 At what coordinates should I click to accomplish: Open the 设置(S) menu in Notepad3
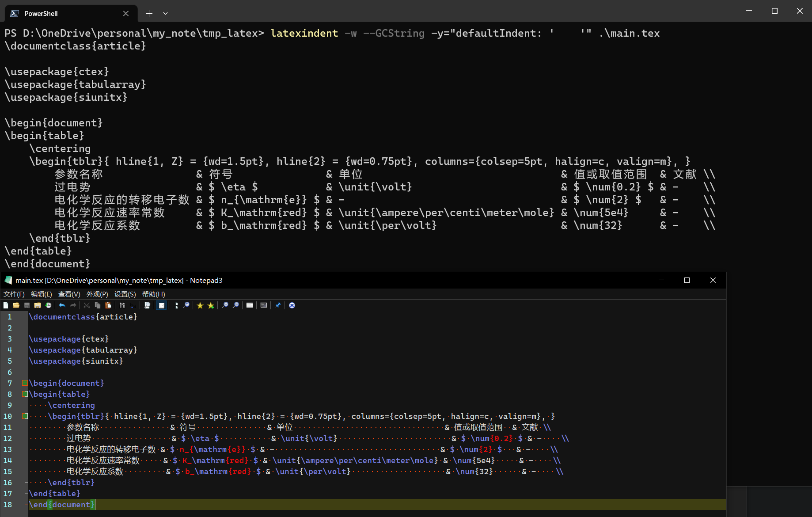(x=125, y=294)
